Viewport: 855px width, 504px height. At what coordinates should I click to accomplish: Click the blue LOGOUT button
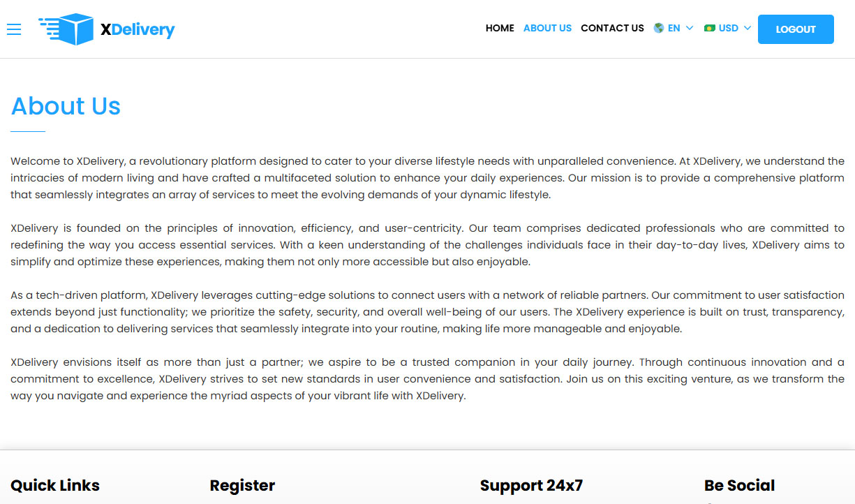click(796, 29)
